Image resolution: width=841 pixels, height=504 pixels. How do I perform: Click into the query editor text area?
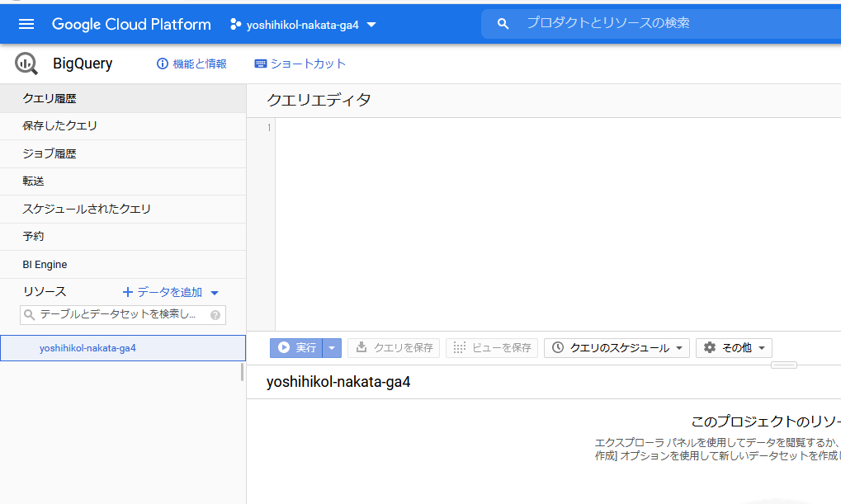point(558,224)
